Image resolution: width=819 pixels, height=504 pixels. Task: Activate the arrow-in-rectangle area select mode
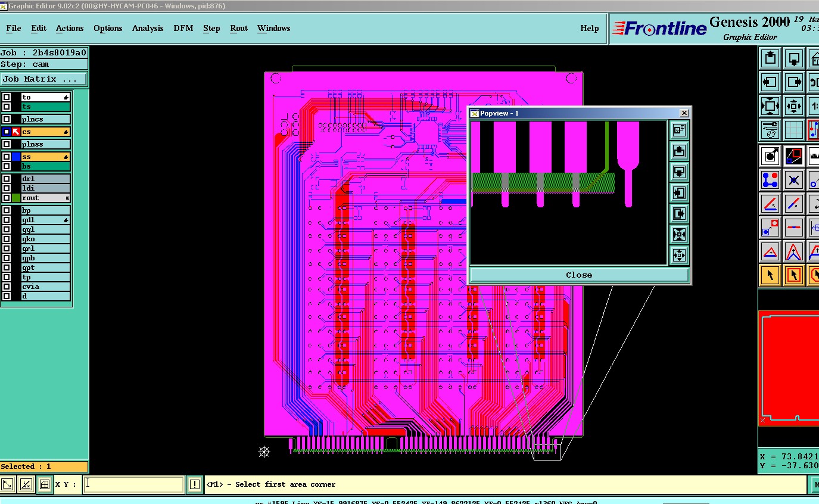(x=794, y=275)
